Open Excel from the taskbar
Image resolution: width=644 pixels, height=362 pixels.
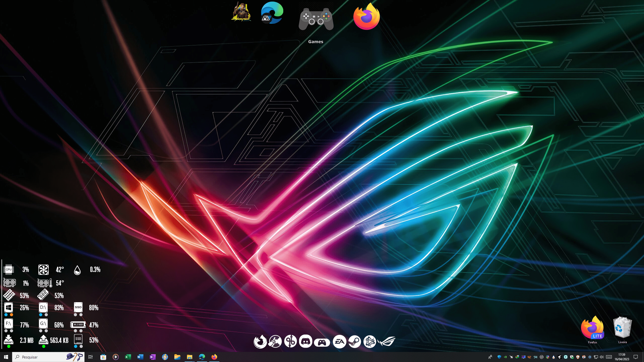point(128,357)
